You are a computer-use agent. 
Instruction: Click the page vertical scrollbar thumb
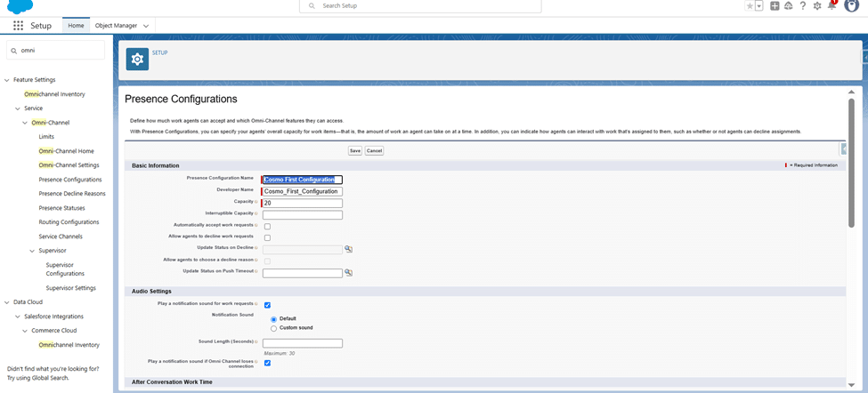pyautogui.click(x=851, y=163)
